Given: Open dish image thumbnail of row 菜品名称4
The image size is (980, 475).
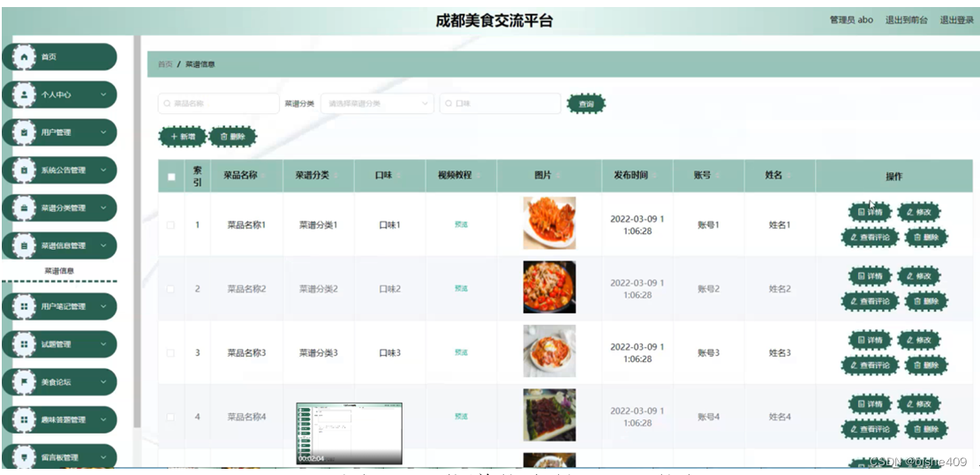Looking at the screenshot, I should (549, 415).
